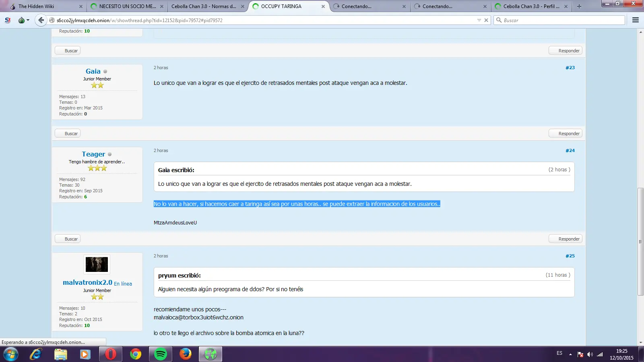This screenshot has height=362, width=644.
Task: Click the volume speaker icon
Action: pyautogui.click(x=590, y=354)
